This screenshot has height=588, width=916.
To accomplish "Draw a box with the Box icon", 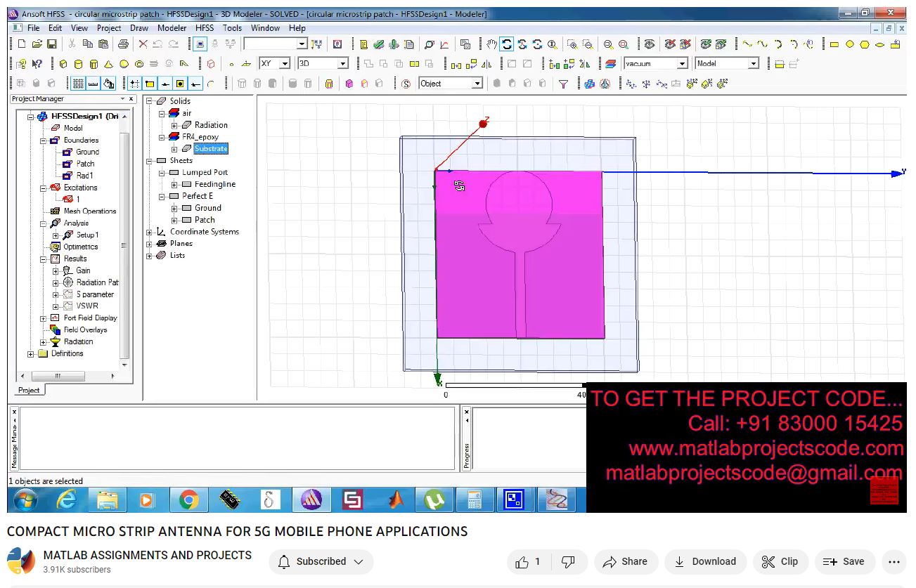I will pos(63,64).
